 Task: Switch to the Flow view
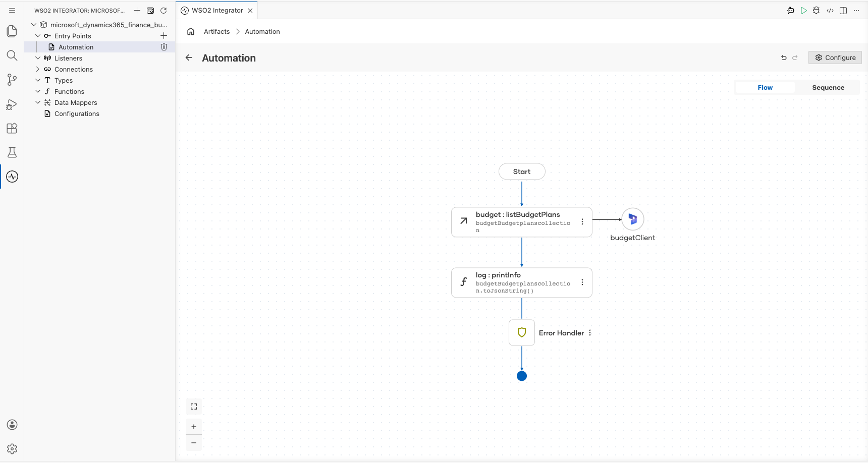(765, 87)
